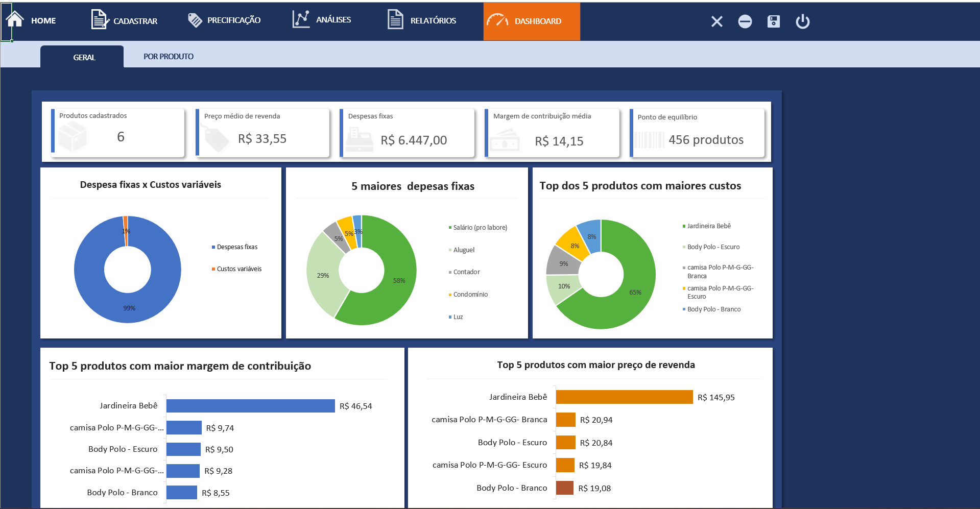This screenshot has height=509, width=980.
Task: Click the Relatórios report icon
Action: (x=395, y=20)
